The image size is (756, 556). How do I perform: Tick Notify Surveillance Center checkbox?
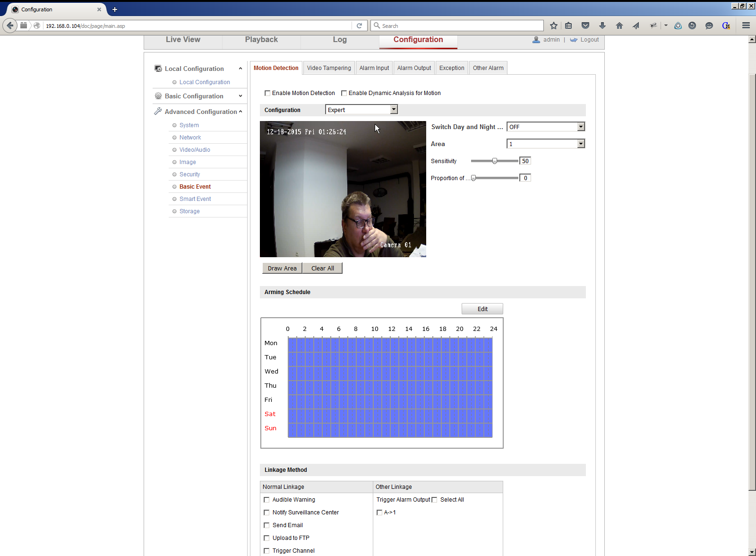[266, 513]
